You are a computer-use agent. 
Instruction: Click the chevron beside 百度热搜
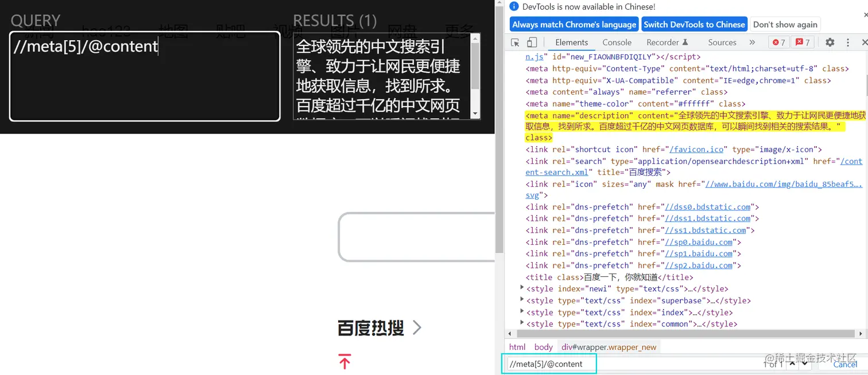pos(417,327)
